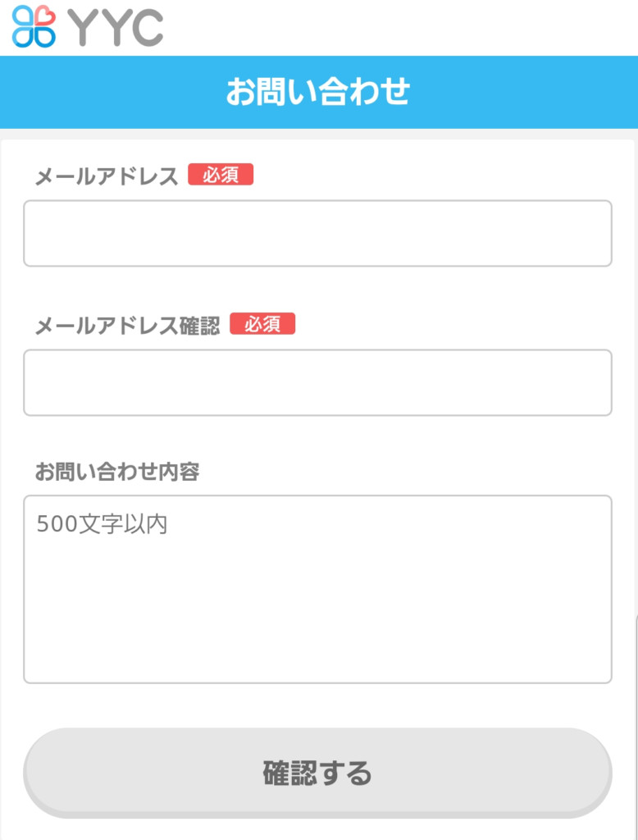Click the メールアドレス確認 field label
638x840 pixels.
pyautogui.click(x=127, y=325)
